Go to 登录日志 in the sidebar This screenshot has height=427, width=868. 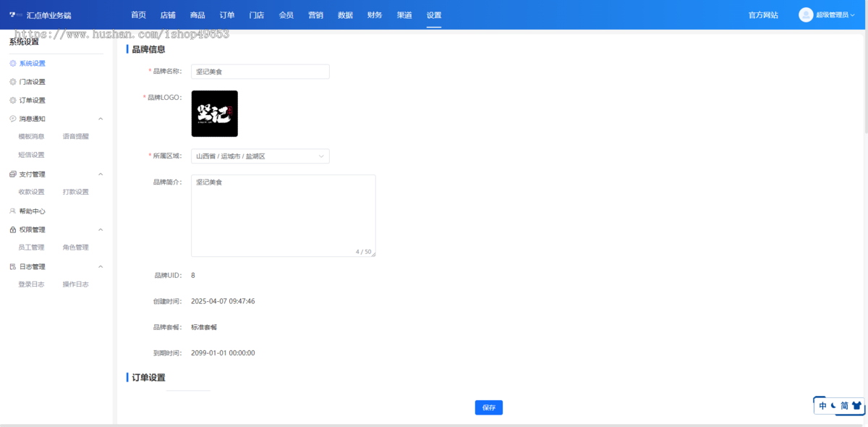point(31,284)
